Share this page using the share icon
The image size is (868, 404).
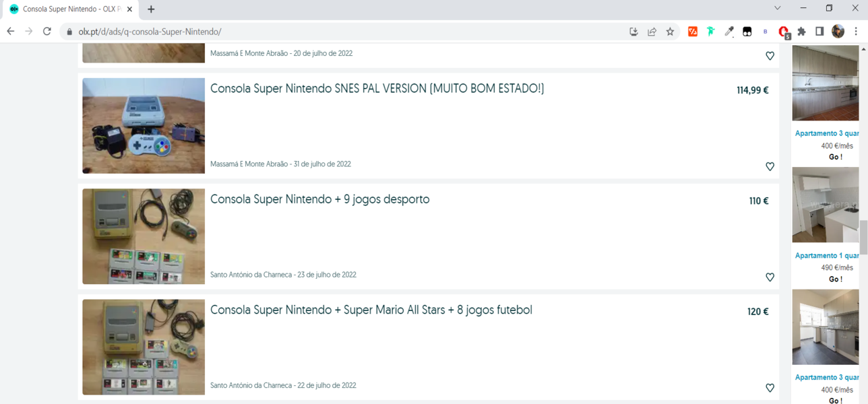point(652,32)
